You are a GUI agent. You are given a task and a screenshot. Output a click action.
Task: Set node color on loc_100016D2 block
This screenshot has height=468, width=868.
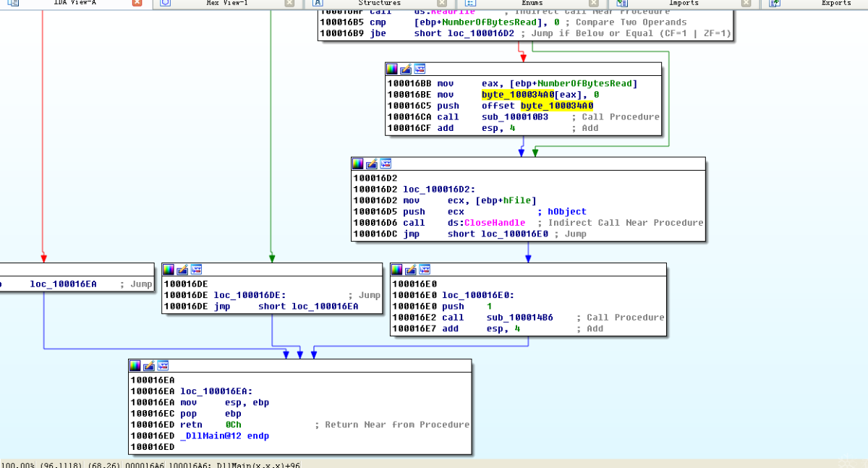(358, 163)
